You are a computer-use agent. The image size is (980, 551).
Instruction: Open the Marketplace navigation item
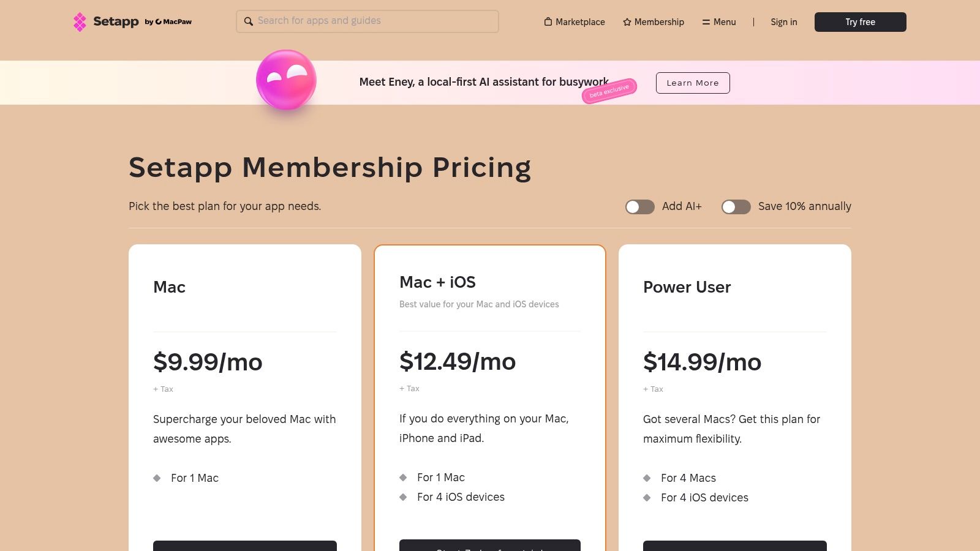click(x=579, y=21)
